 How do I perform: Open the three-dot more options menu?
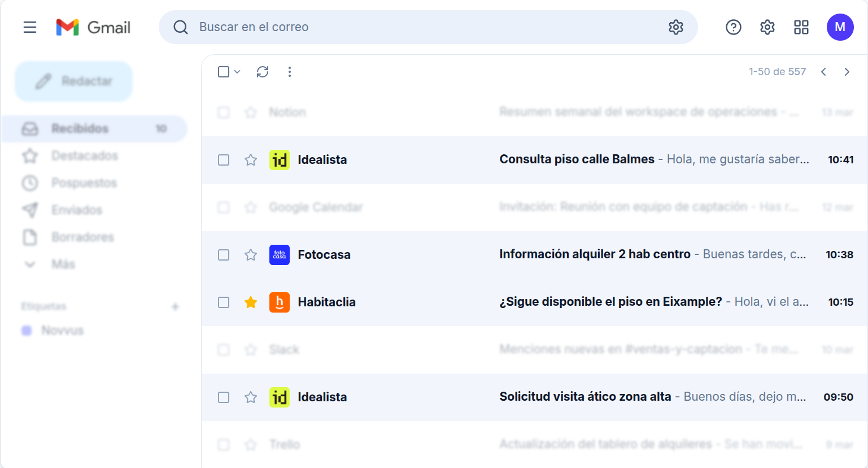pyautogui.click(x=290, y=72)
